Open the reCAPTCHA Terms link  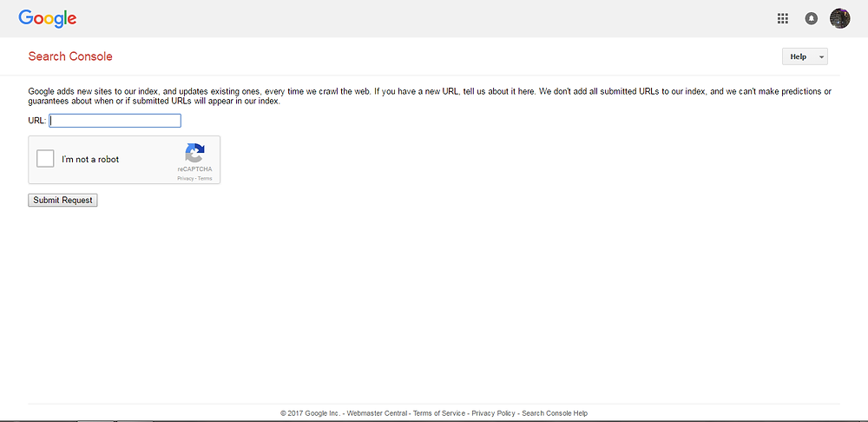click(205, 178)
